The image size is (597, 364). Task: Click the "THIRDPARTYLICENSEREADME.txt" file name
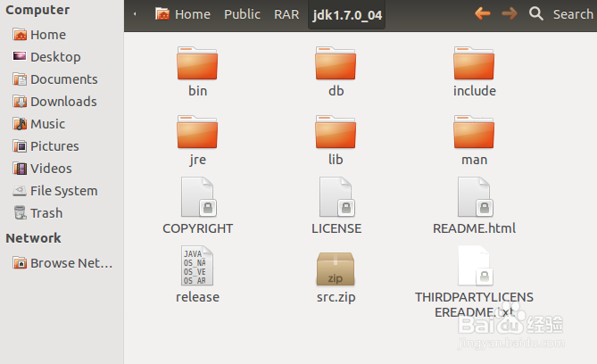(475, 304)
